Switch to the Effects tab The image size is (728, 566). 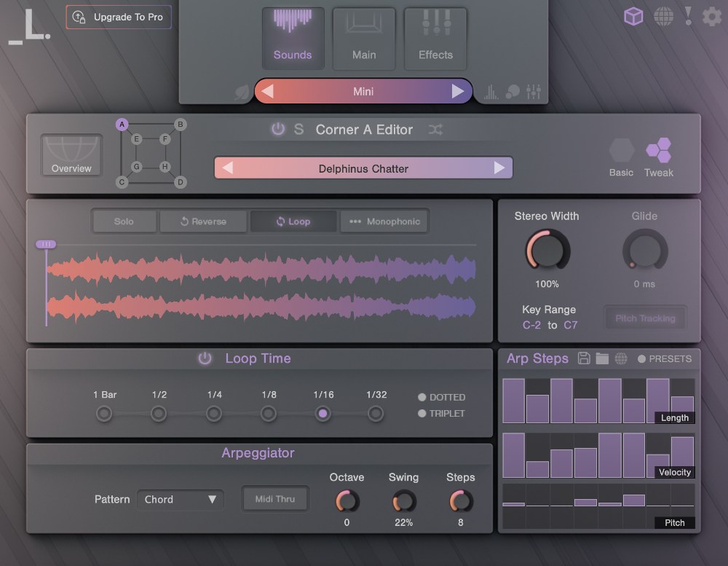point(435,38)
